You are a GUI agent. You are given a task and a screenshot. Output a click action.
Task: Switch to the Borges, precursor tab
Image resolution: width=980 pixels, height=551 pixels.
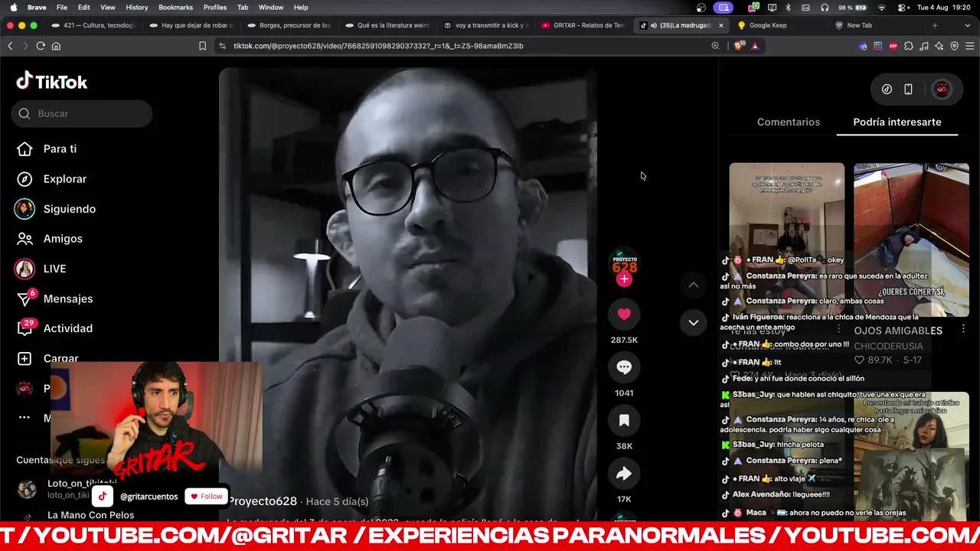289,25
